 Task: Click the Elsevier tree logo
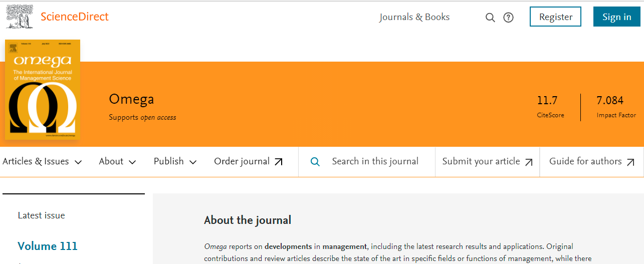(x=19, y=16)
